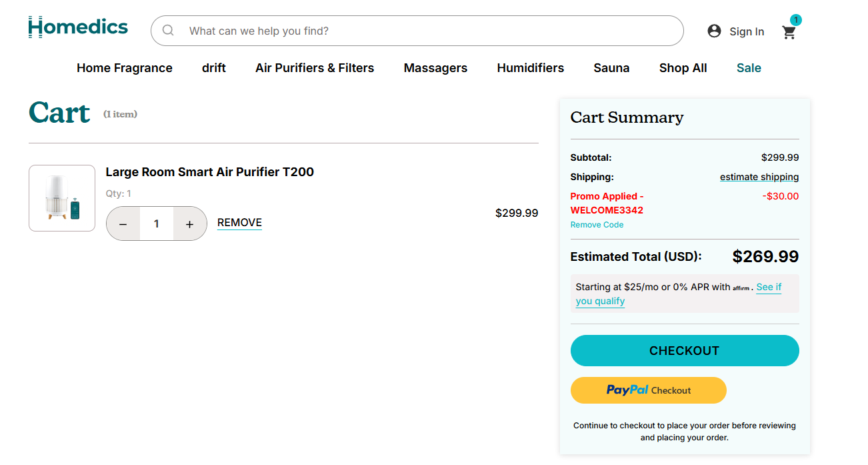Remove the air purifier from cart
Viewport: 868px width, 465px height.
point(239,223)
